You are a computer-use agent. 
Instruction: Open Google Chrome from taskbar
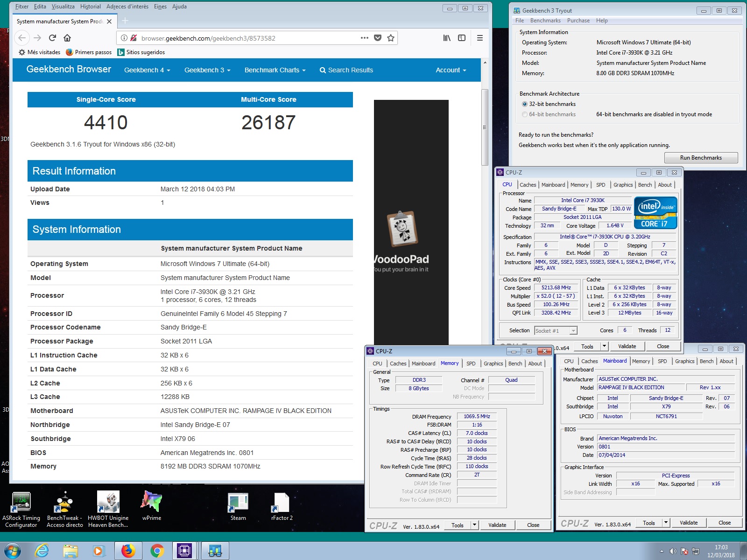(157, 551)
